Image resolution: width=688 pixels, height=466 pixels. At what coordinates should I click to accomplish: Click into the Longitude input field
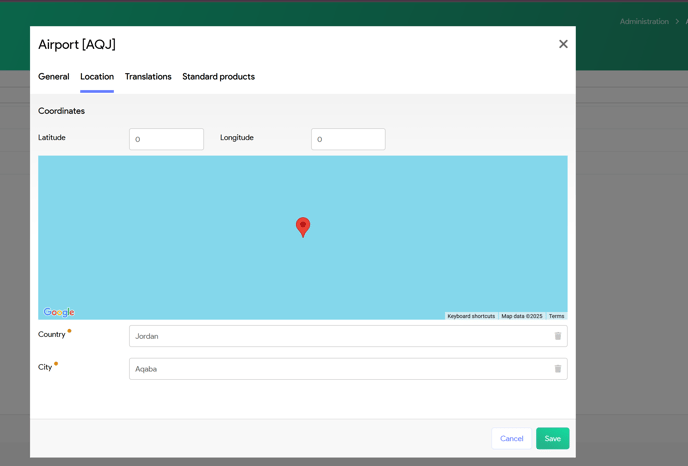coord(348,139)
